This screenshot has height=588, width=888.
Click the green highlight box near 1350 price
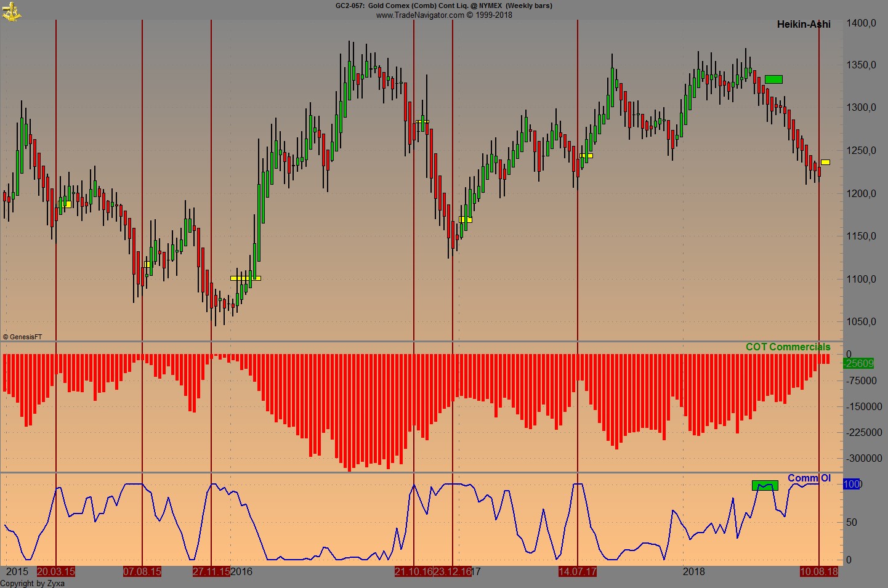coord(774,79)
